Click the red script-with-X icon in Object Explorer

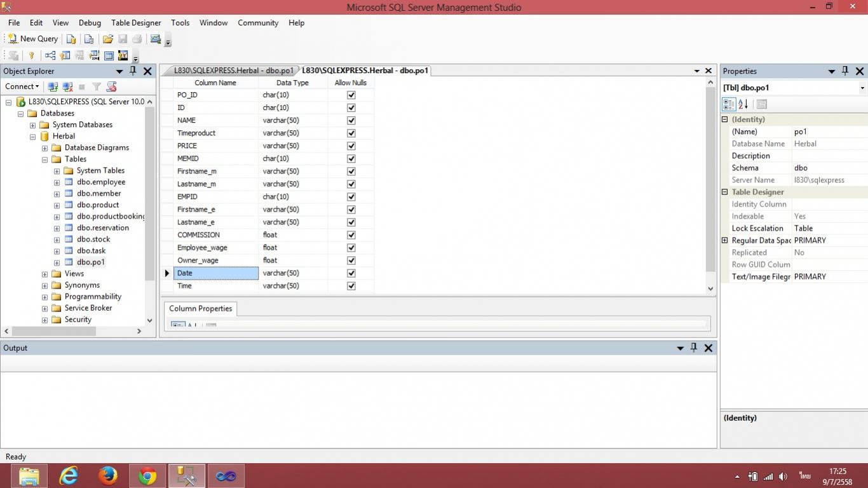coord(112,86)
